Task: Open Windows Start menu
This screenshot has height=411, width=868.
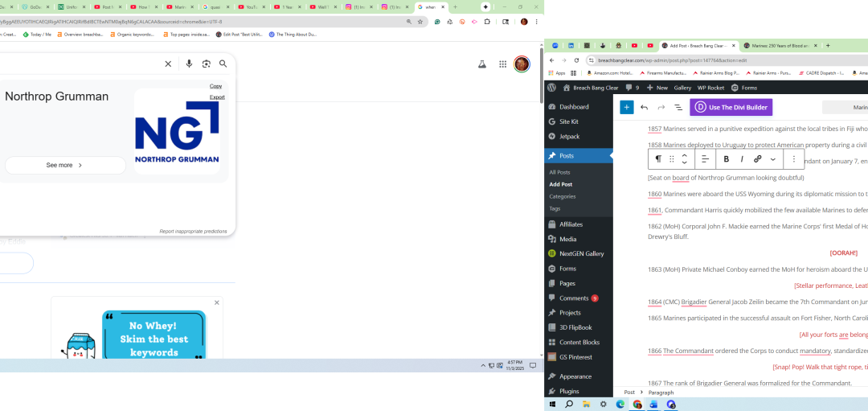Action: (x=552, y=405)
